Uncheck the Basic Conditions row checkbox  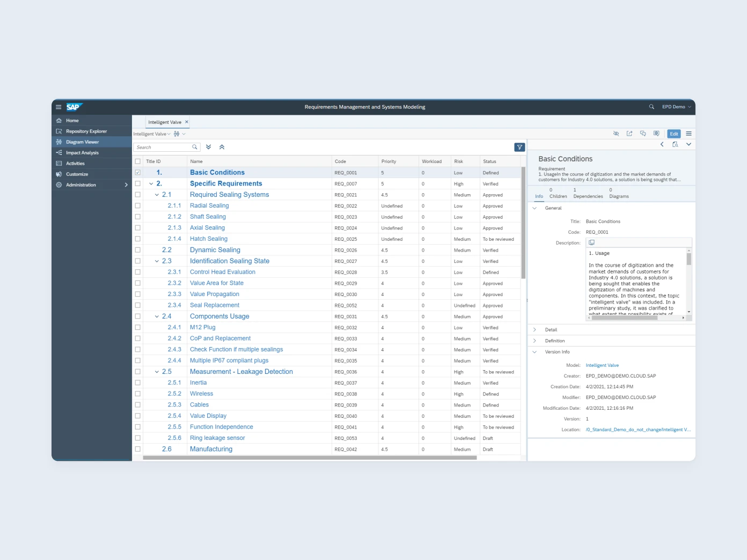tap(138, 172)
